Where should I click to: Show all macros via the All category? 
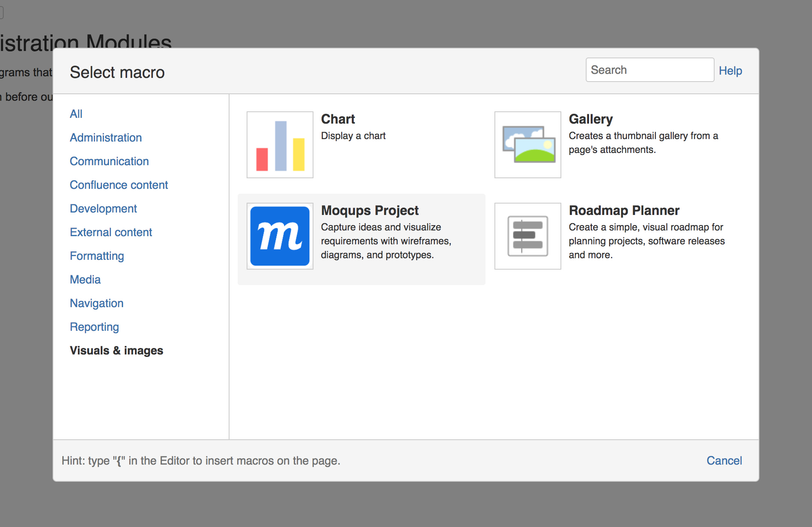click(x=76, y=114)
